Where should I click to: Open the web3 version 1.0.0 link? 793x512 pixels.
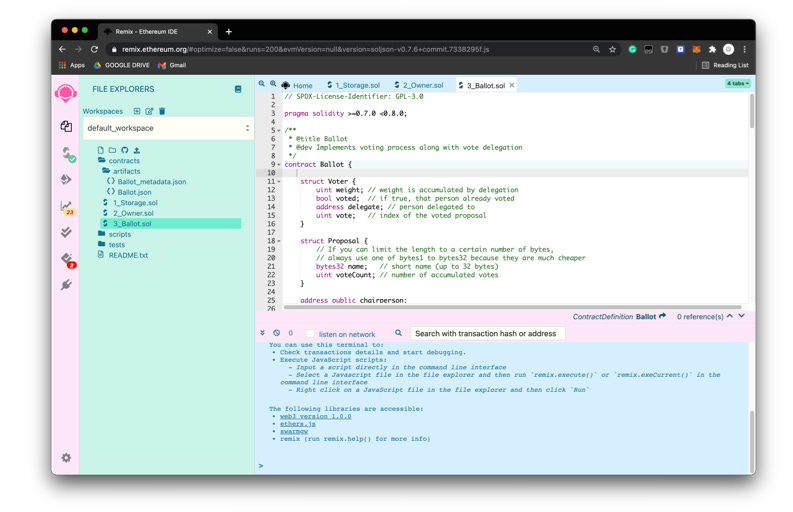[316, 416]
